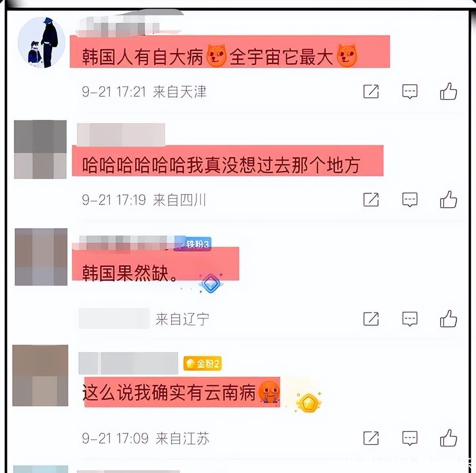Forward the comment from 江苏
This screenshot has height=473, width=476.
pyautogui.click(x=371, y=438)
